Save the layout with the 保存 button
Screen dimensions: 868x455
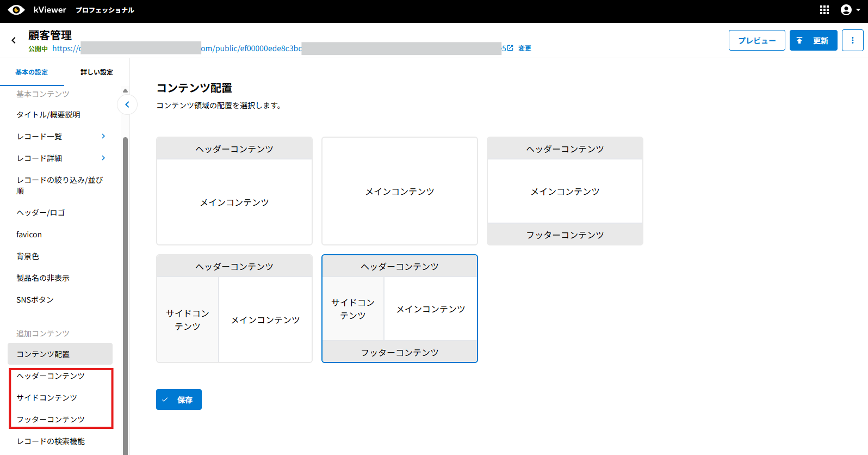point(178,399)
